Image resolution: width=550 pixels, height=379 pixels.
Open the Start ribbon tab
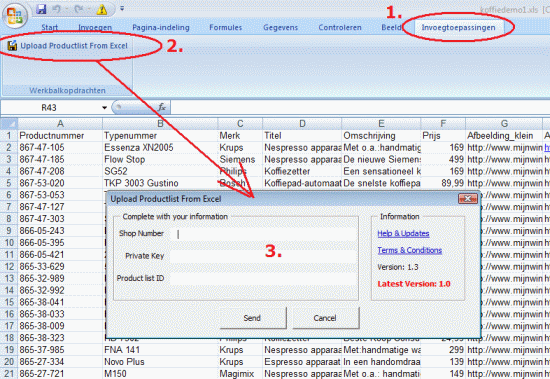pos(49,27)
